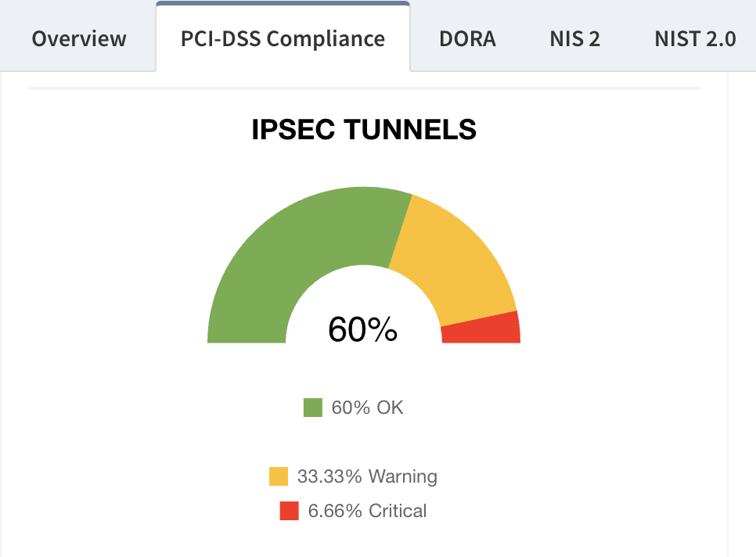Toggle the "60% OK" legend label
756x557 pixels.
(367, 408)
